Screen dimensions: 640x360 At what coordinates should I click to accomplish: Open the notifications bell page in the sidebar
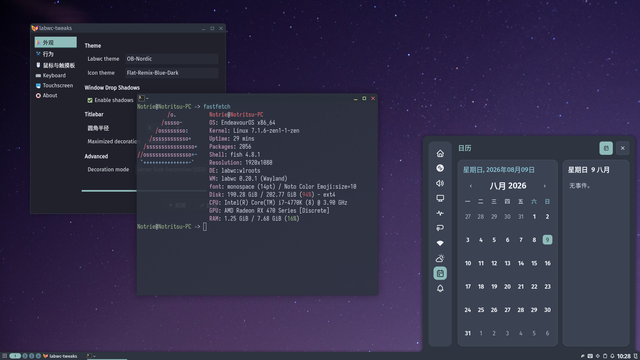440,289
